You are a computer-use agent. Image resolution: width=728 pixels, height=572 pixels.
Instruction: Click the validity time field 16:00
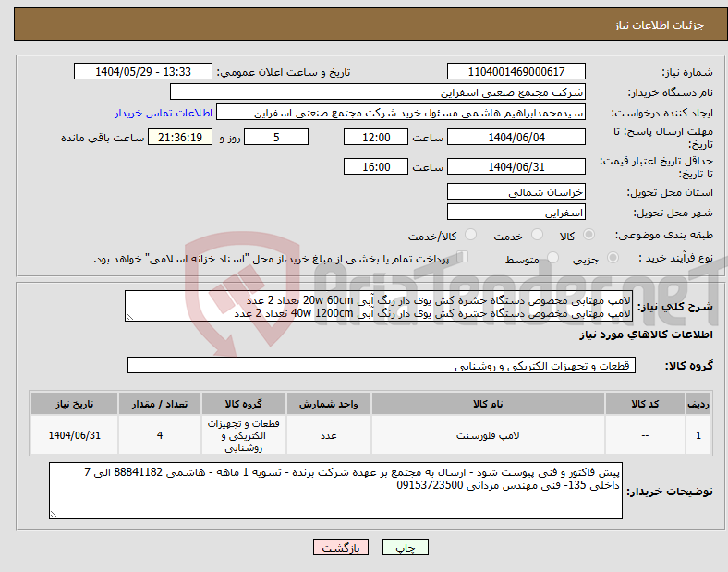tap(376, 166)
